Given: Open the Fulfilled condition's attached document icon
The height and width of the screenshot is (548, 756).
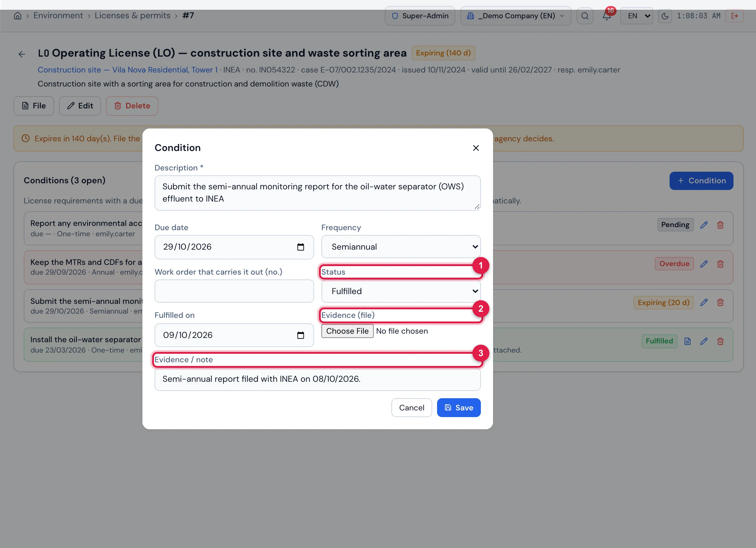Looking at the screenshot, I should click(x=687, y=341).
